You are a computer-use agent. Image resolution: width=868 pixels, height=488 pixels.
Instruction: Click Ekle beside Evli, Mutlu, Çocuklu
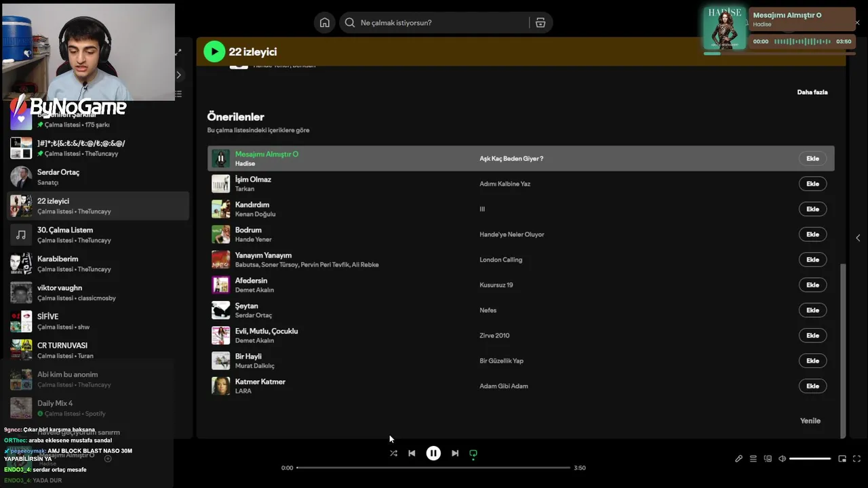pos(812,335)
